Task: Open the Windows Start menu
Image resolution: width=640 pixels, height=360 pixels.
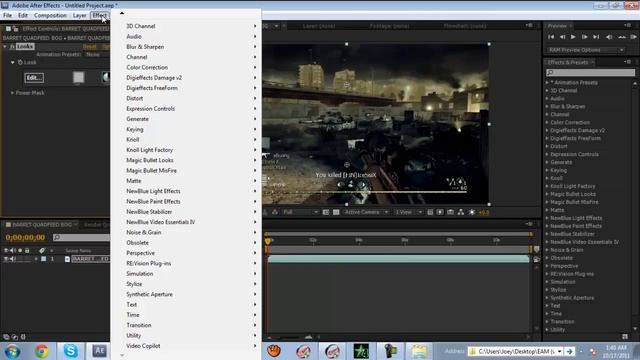Action: point(12,351)
